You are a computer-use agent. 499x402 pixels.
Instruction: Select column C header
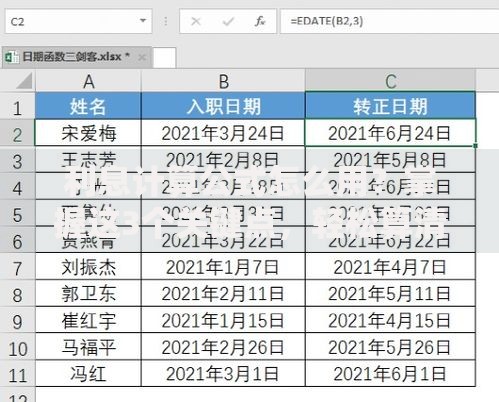pos(390,81)
